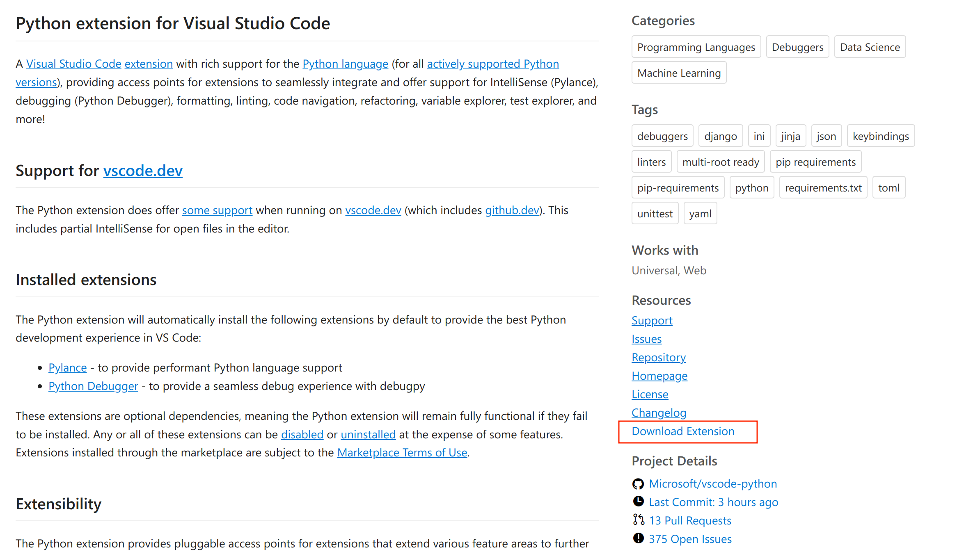The image size is (980, 554).
Task: Click the open issues exclamation icon
Action: click(638, 538)
